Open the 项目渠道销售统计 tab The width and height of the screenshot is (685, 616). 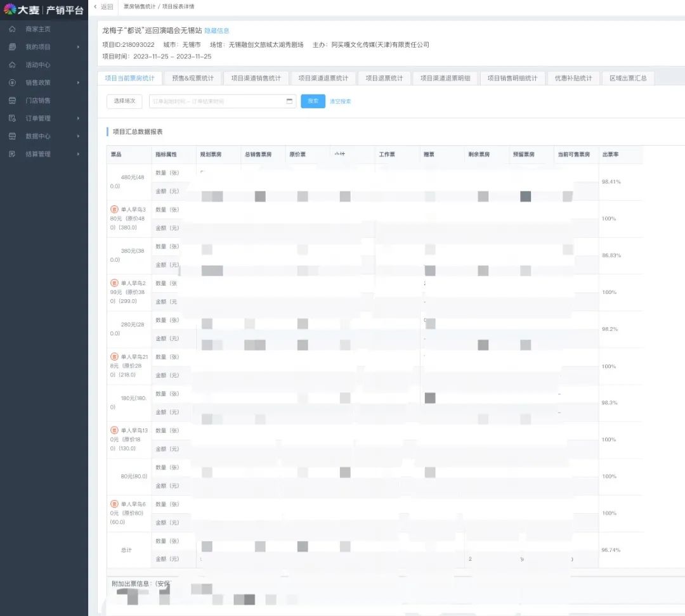[x=256, y=78]
